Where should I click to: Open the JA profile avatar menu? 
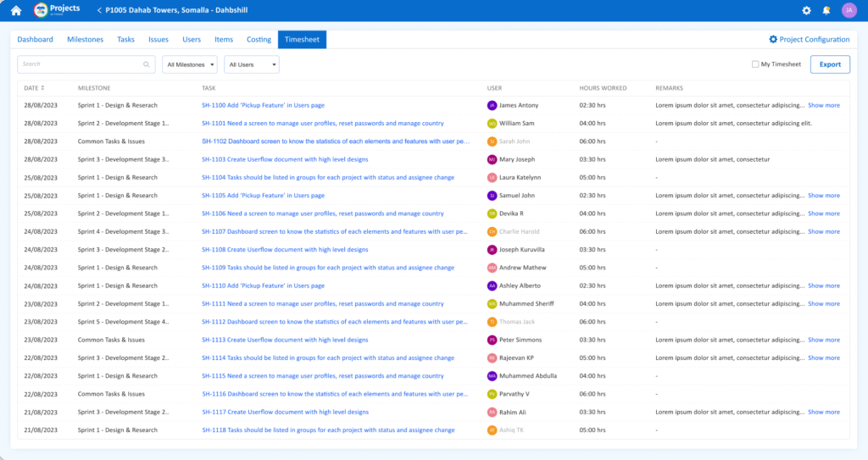[x=849, y=10]
